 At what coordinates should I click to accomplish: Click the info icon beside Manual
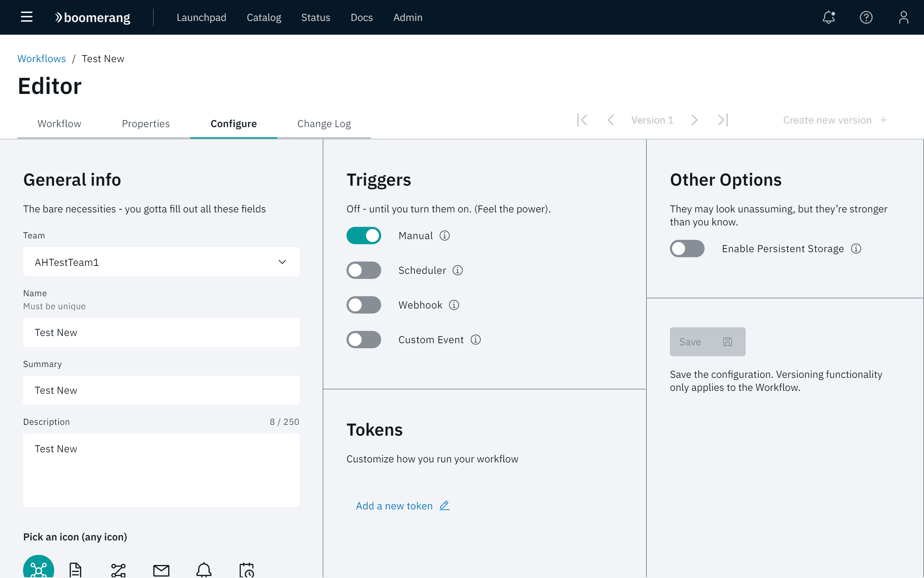pyautogui.click(x=444, y=236)
